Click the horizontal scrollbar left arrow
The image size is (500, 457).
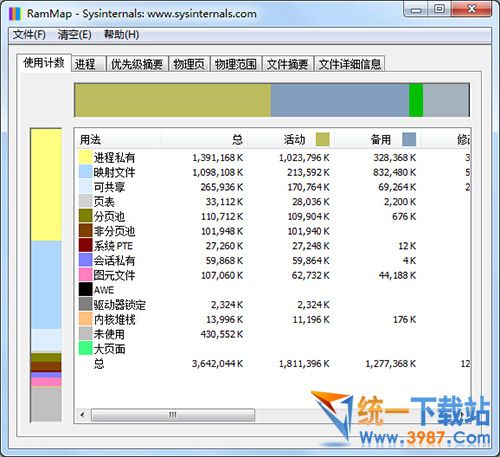coord(82,415)
